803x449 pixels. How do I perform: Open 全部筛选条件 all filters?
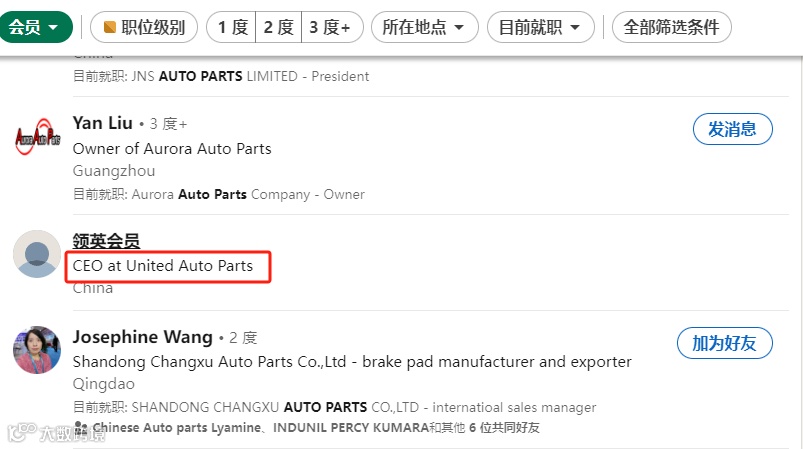(671, 27)
